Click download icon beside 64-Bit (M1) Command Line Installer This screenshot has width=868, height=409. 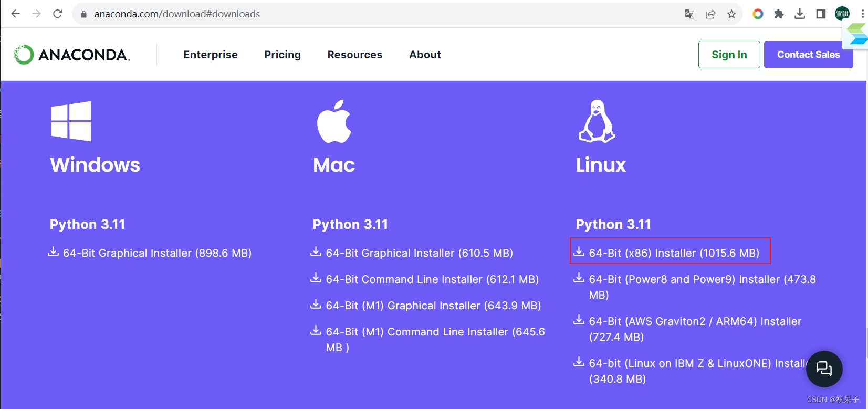point(316,330)
